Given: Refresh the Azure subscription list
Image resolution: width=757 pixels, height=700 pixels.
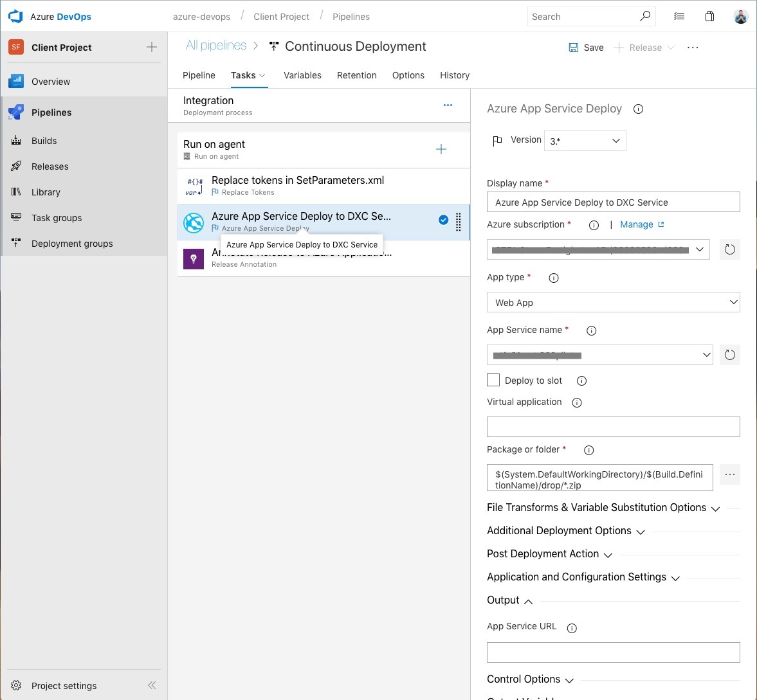Looking at the screenshot, I should click(729, 249).
